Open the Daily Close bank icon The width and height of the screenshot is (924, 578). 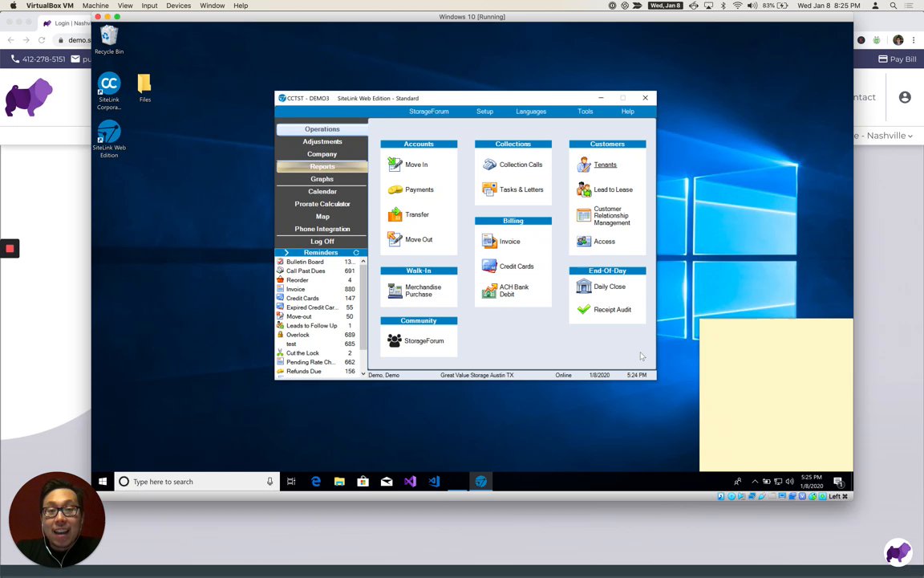tap(583, 286)
